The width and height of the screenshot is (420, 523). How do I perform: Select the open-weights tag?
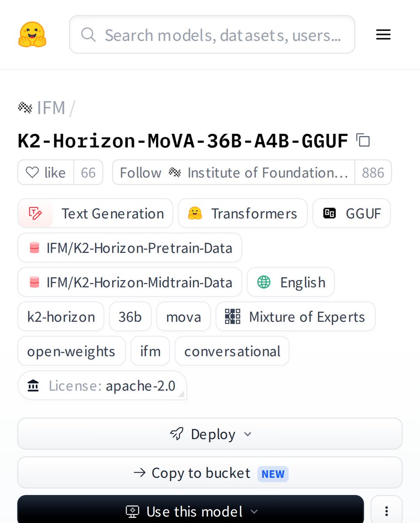point(72,351)
